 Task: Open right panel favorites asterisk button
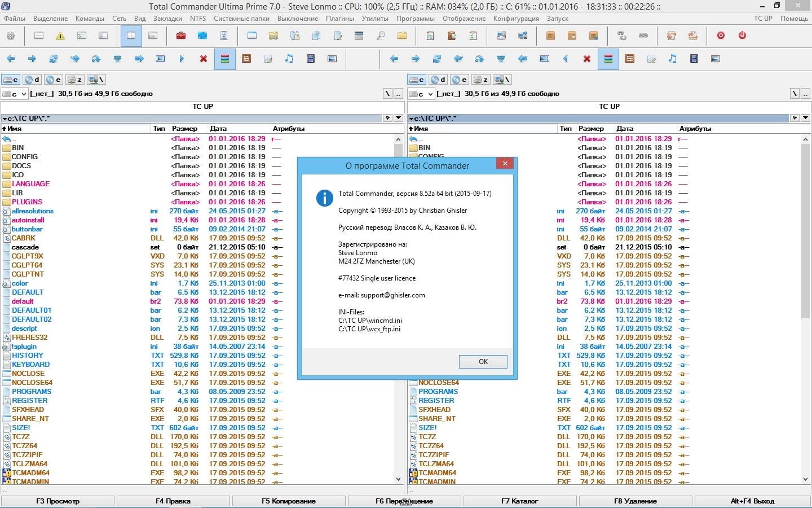(x=795, y=118)
